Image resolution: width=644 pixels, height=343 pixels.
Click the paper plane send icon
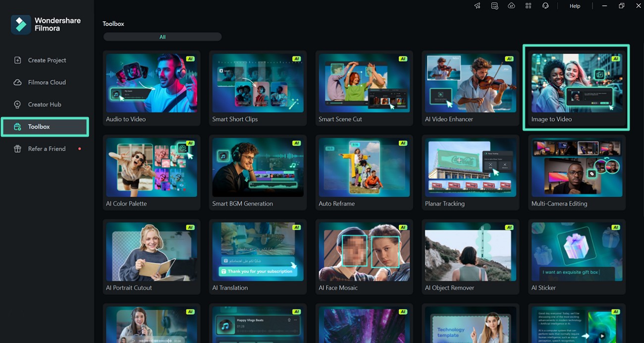(477, 6)
